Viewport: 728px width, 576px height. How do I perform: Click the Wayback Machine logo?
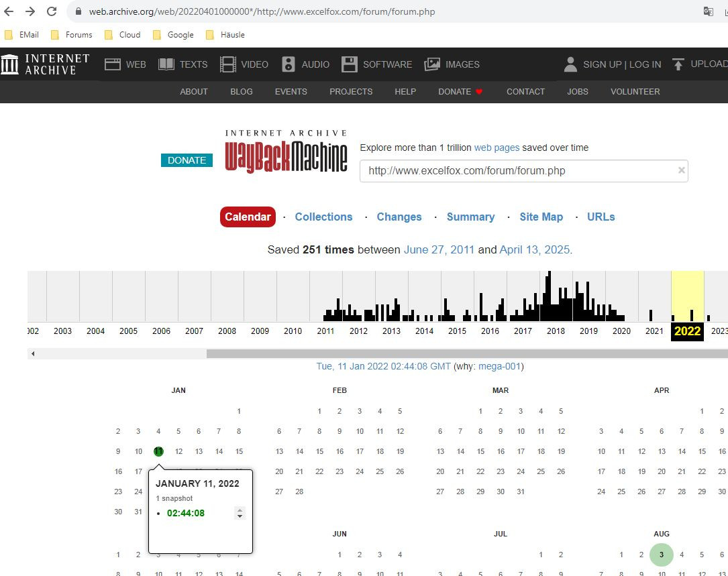[286, 152]
